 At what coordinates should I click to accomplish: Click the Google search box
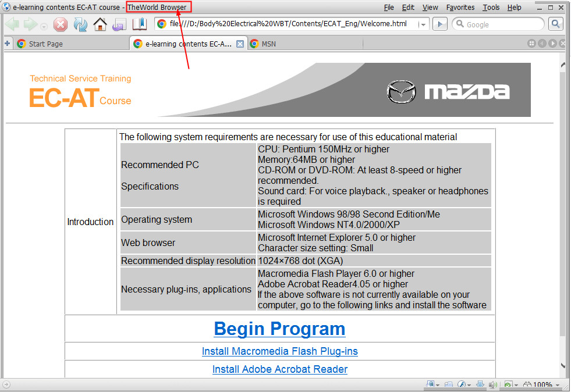point(498,24)
